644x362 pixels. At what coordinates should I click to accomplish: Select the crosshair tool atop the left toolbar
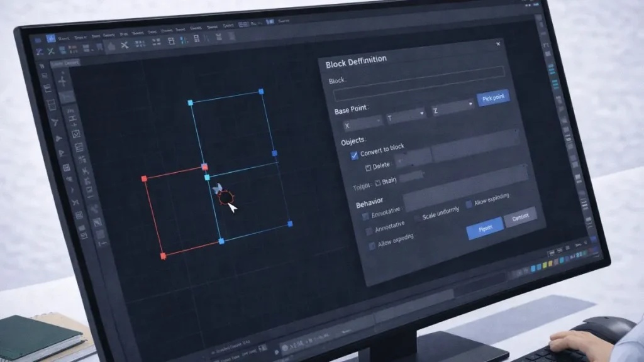click(x=62, y=82)
